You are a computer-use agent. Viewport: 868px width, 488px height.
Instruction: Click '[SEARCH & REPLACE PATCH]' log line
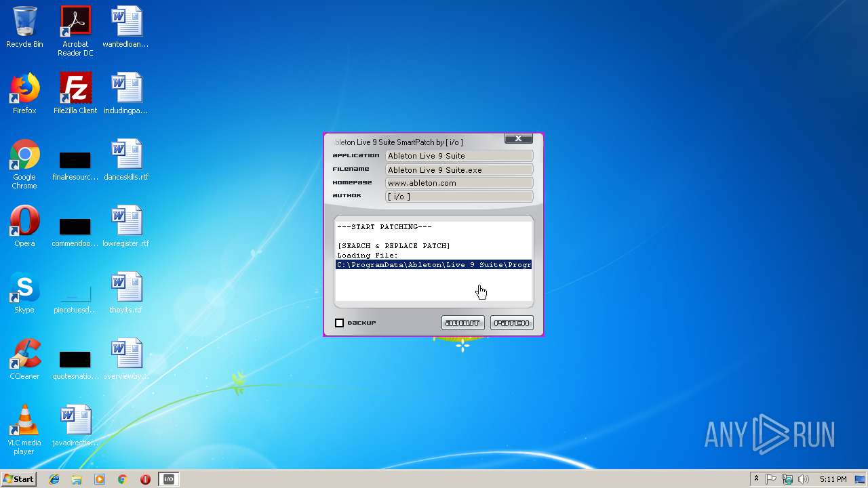point(393,246)
